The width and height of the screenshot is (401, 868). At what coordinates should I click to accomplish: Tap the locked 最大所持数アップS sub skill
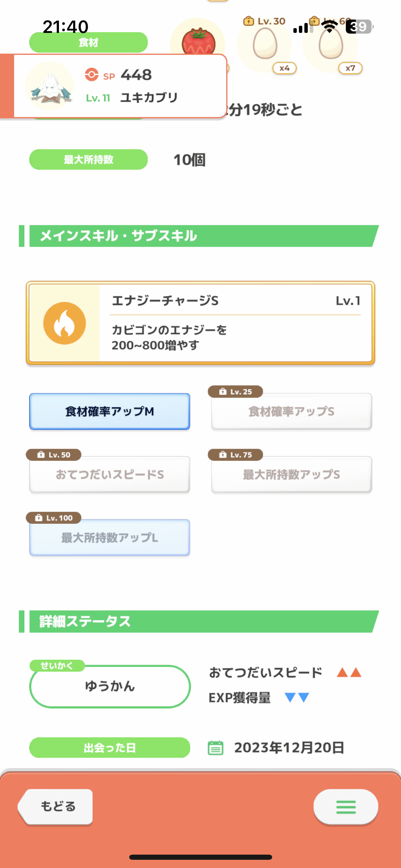coord(292,474)
